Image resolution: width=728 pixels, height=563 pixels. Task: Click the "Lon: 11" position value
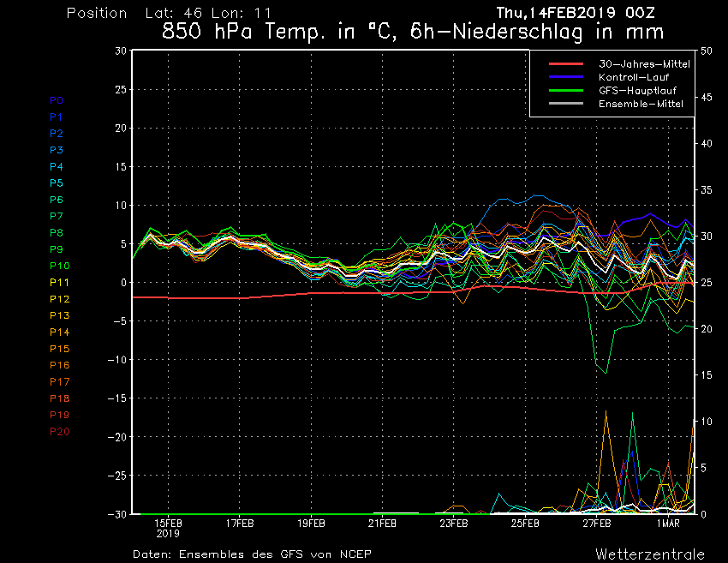click(241, 13)
